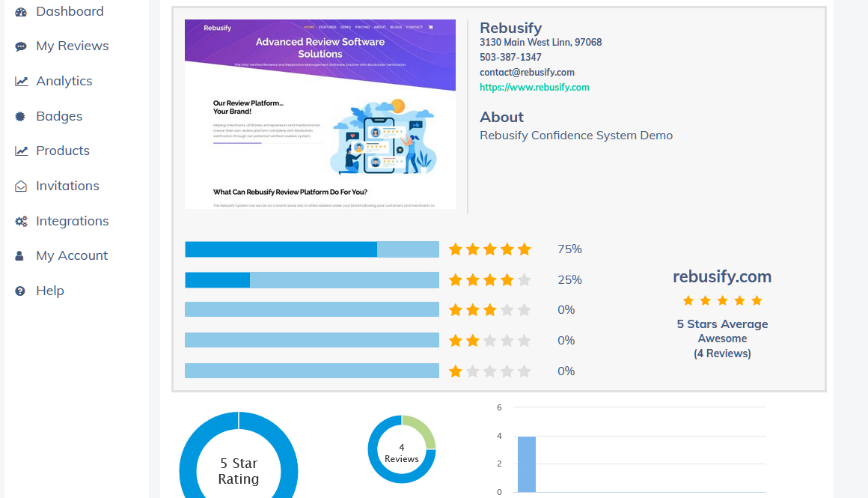Click the stars under rebusify.com heading

pos(722,301)
